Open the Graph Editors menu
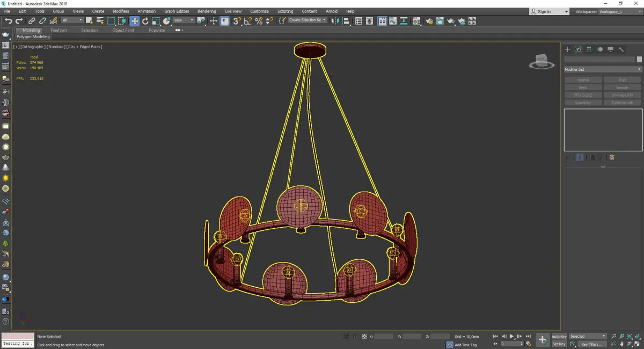644x349 pixels. coord(177,11)
